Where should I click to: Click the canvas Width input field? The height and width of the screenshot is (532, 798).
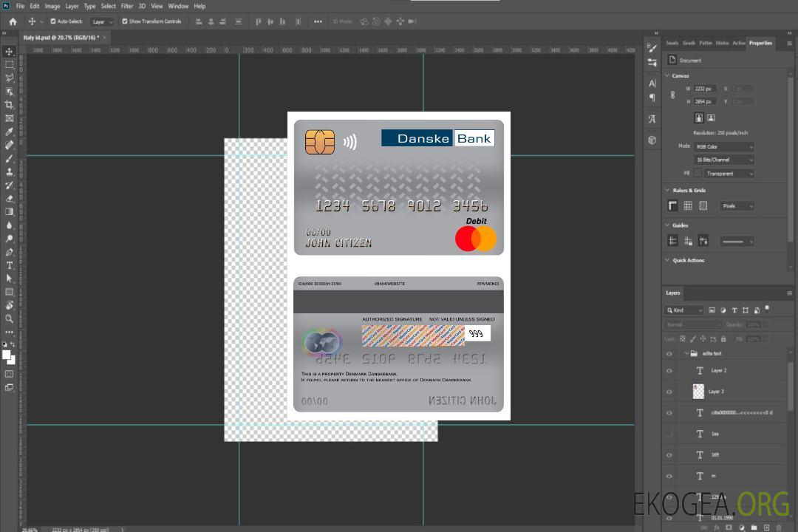[705, 89]
